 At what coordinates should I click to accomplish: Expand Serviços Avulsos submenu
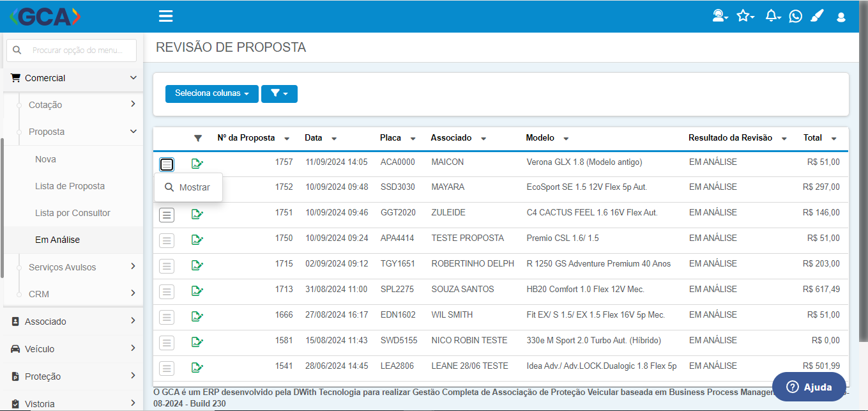72,267
